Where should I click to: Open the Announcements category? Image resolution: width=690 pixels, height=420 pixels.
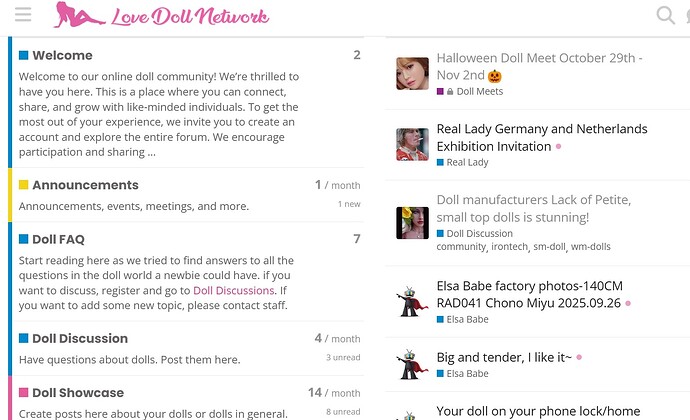(x=85, y=185)
